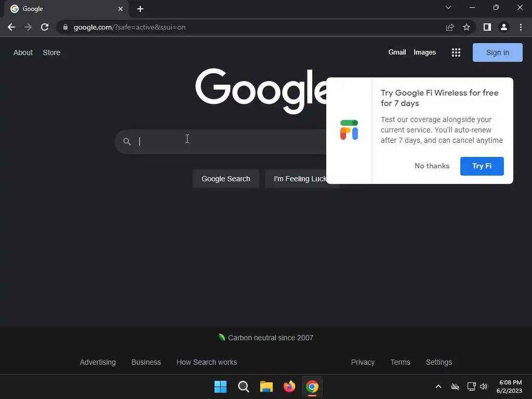
Task: Select the Google tab
Action: point(66,9)
